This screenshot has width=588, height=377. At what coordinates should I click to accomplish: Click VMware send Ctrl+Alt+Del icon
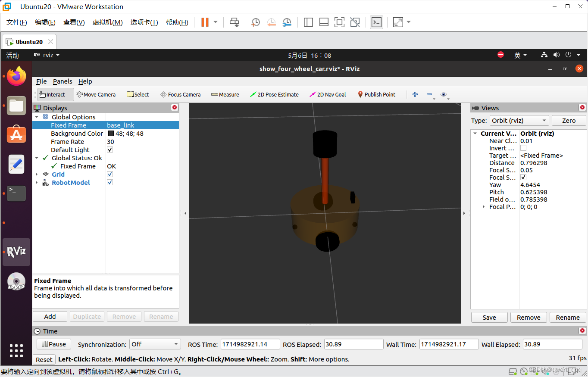(x=235, y=22)
